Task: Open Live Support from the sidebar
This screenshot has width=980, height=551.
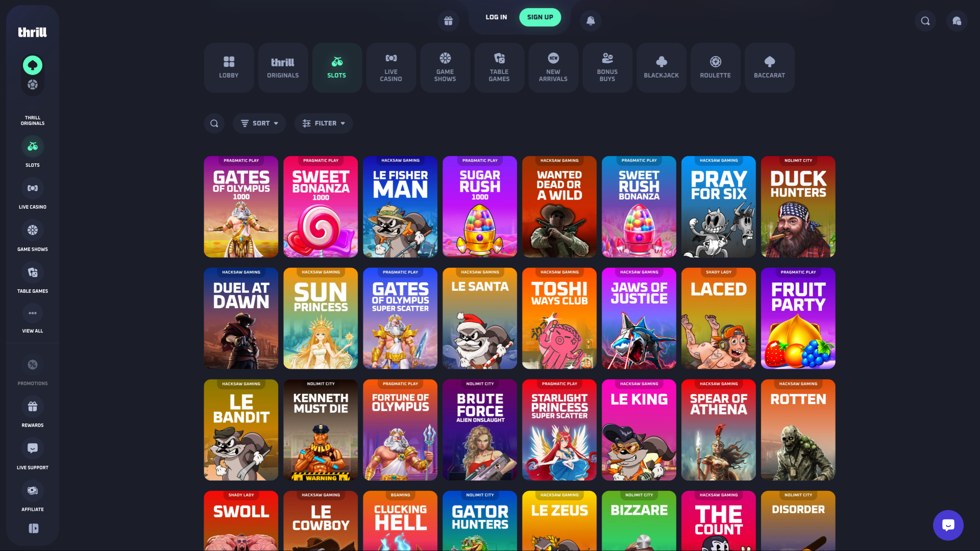Action: (32, 448)
